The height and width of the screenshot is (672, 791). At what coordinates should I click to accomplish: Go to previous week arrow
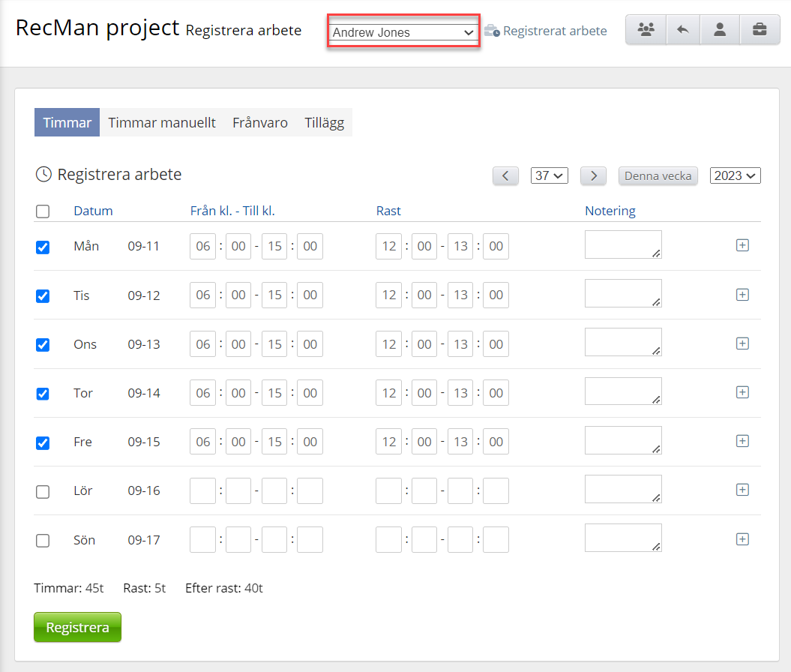(505, 175)
